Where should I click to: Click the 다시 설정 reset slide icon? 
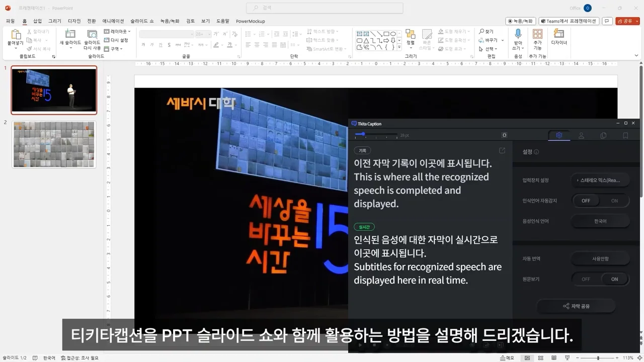tap(116, 40)
